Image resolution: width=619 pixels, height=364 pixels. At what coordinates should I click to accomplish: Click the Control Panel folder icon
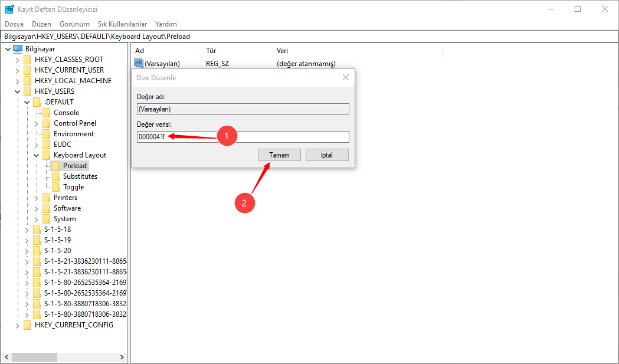(x=46, y=123)
